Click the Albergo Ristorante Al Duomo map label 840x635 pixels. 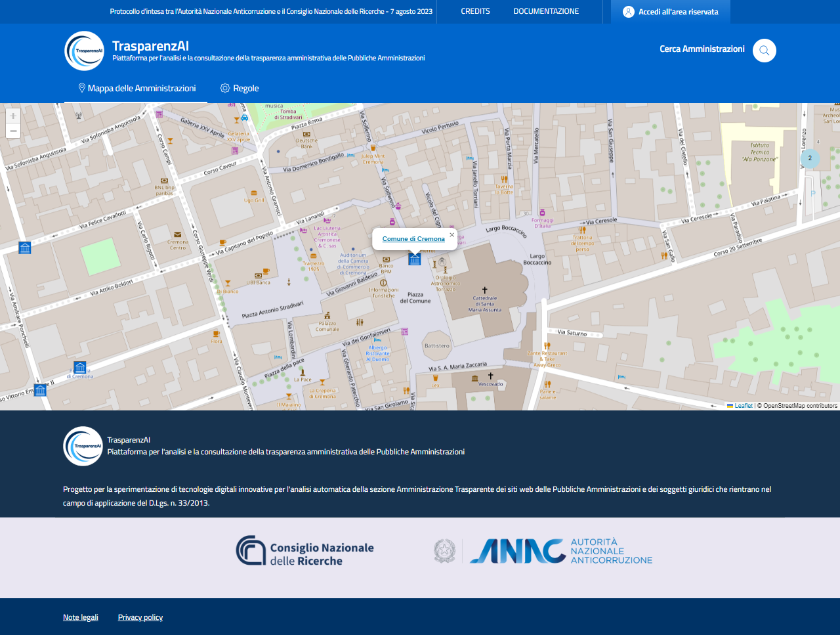(378, 353)
